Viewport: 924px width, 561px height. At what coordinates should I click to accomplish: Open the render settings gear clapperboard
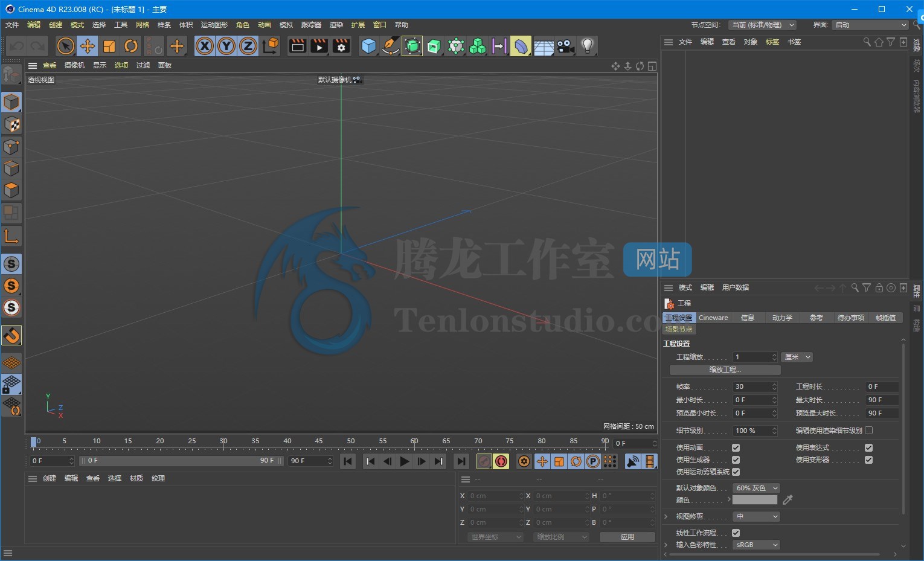coord(341,46)
